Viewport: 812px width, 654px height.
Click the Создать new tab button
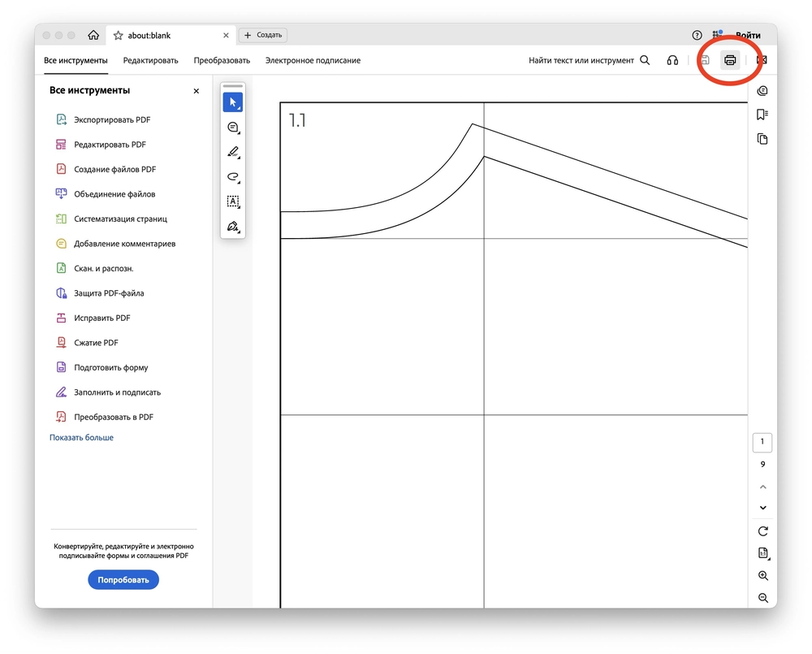click(x=263, y=35)
